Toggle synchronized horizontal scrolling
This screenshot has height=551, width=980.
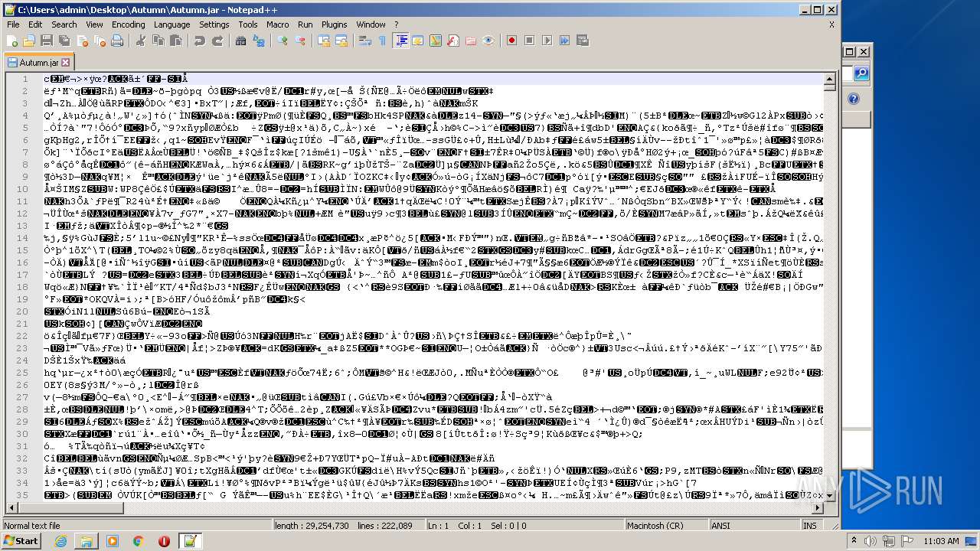coord(341,41)
